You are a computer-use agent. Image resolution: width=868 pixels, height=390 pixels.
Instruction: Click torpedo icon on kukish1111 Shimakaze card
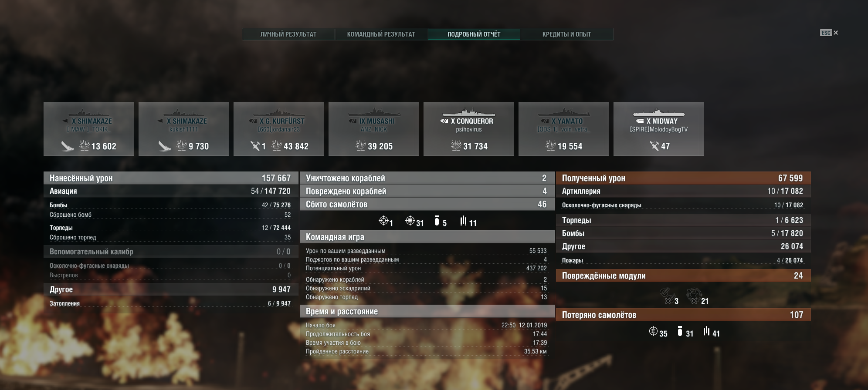pyautogui.click(x=164, y=146)
